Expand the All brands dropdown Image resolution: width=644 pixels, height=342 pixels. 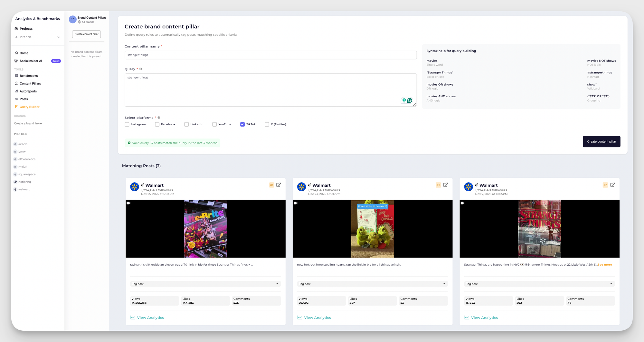(37, 37)
